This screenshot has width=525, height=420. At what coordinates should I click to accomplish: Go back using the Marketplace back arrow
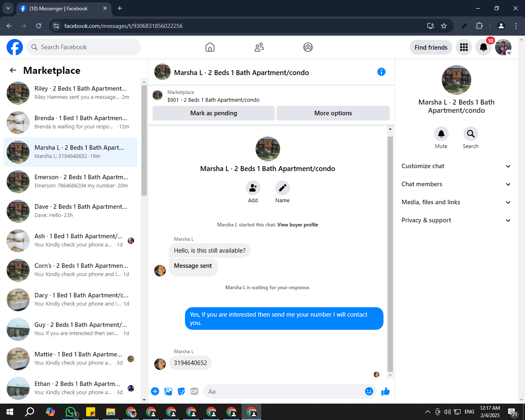point(13,70)
